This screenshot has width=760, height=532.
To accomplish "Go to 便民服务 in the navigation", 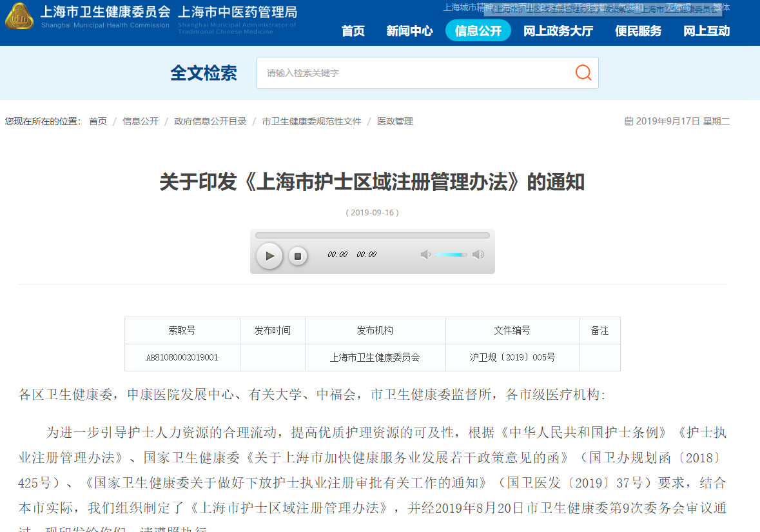I will pos(638,31).
